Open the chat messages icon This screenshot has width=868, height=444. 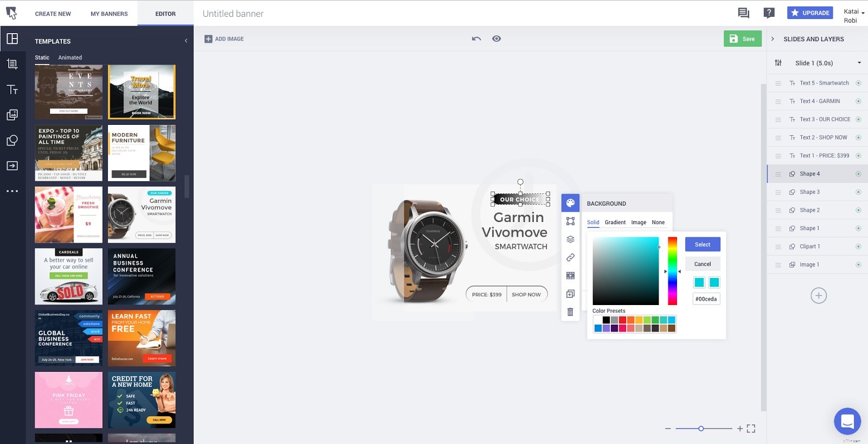[x=743, y=13]
